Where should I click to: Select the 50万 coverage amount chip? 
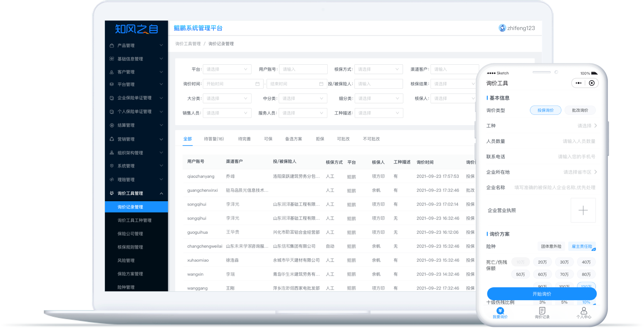(520, 274)
